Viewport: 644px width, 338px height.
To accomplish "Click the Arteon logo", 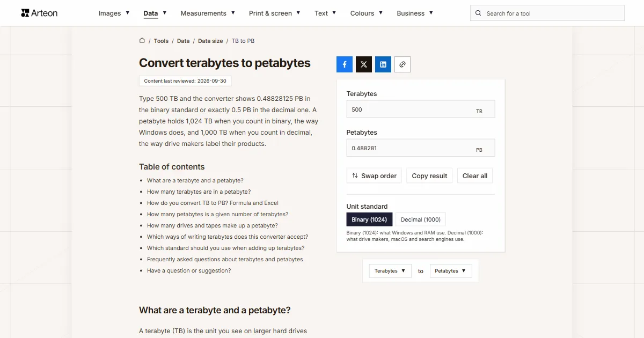I will tap(39, 13).
